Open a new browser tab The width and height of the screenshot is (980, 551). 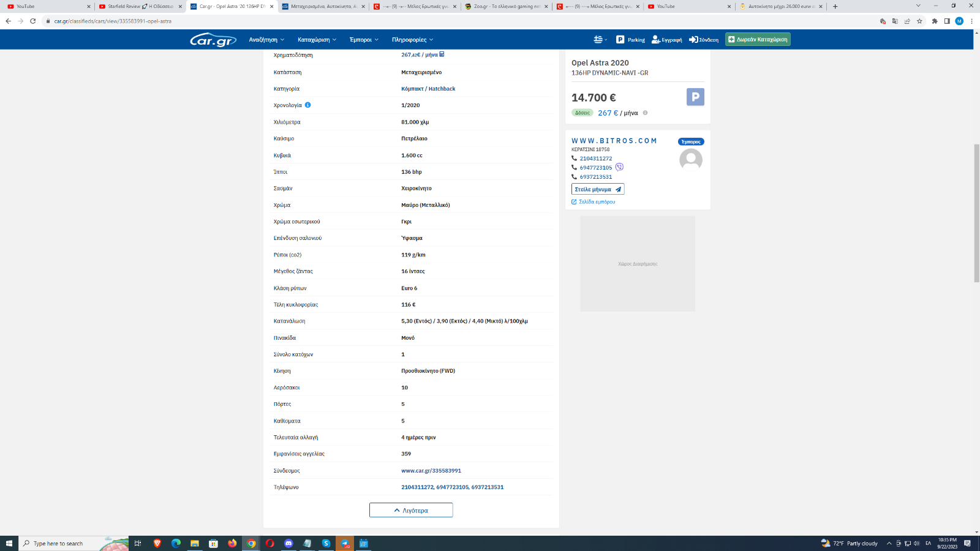835,6
